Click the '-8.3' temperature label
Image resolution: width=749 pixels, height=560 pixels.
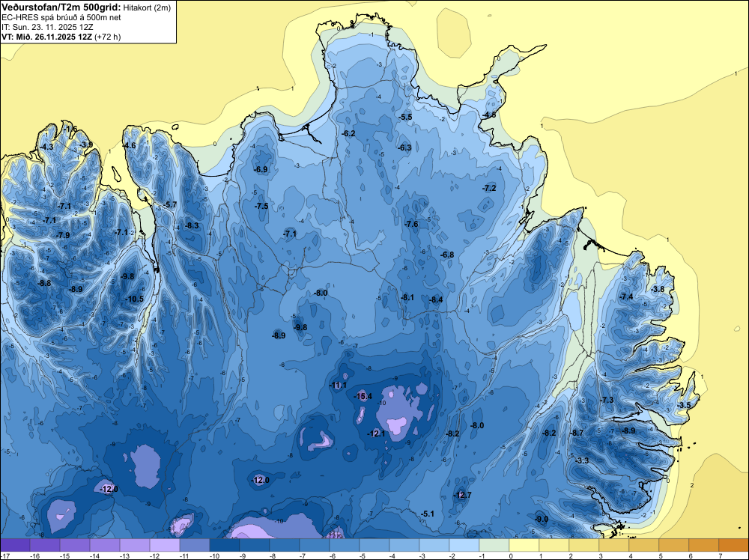(x=192, y=225)
